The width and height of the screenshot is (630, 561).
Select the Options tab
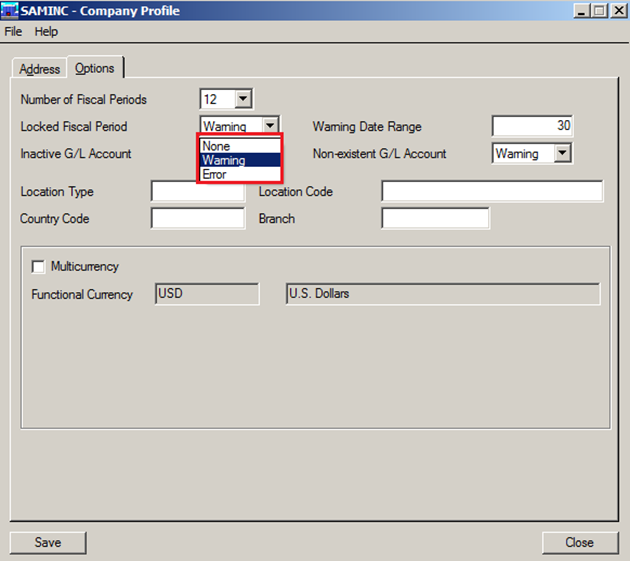[x=95, y=68]
